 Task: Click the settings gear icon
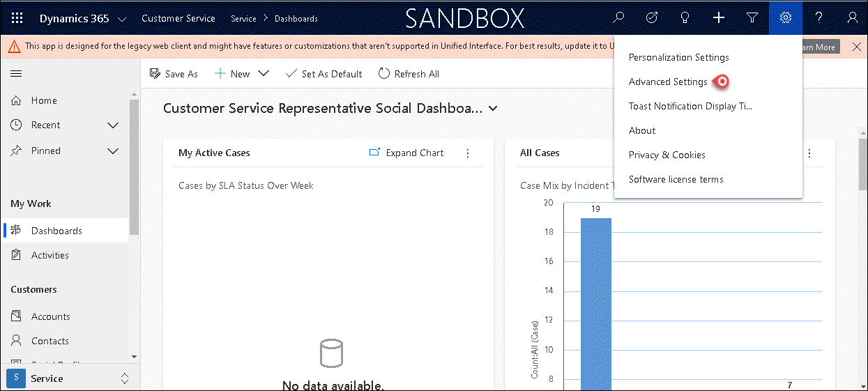point(786,18)
